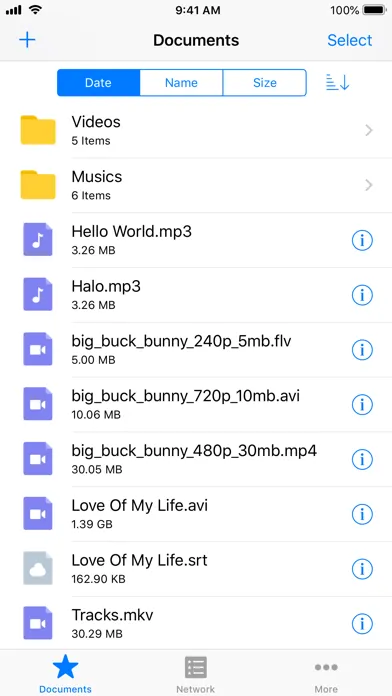Tap the Musics folder name
The image size is (392, 696).
click(x=97, y=177)
